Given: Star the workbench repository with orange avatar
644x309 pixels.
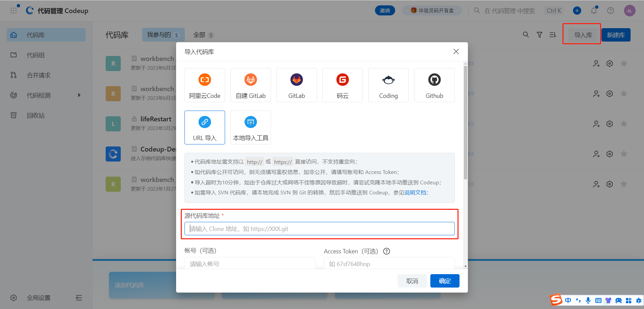Looking at the screenshot, I should point(624,94).
